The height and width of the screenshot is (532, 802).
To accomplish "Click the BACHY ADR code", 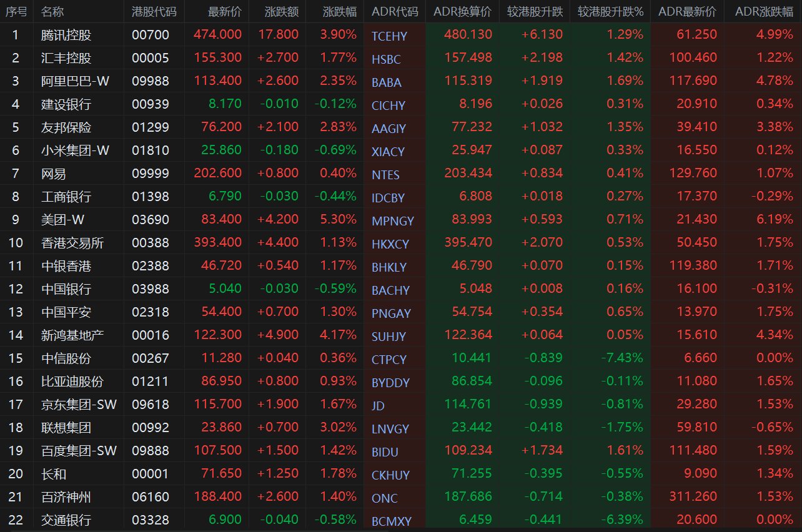I will pyautogui.click(x=390, y=290).
